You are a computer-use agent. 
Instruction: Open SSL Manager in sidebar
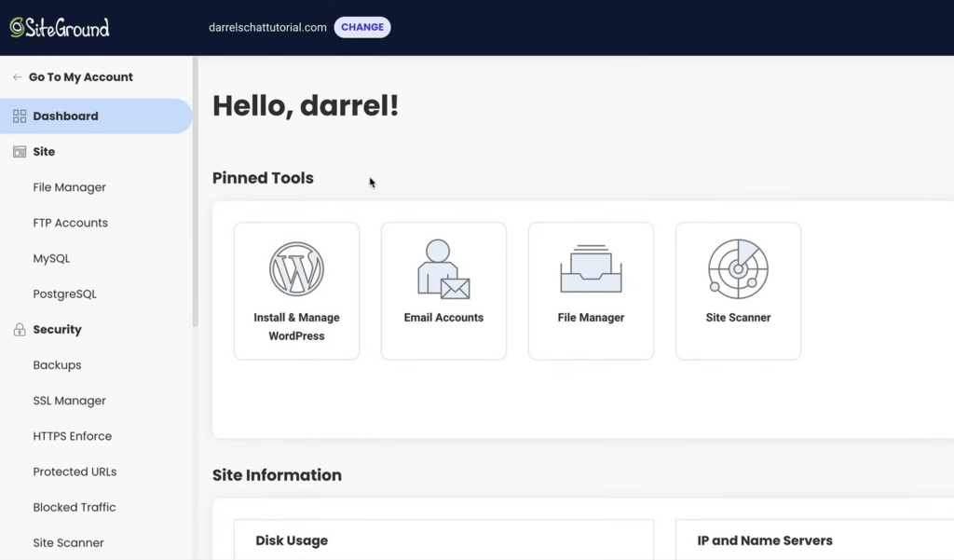(x=69, y=401)
